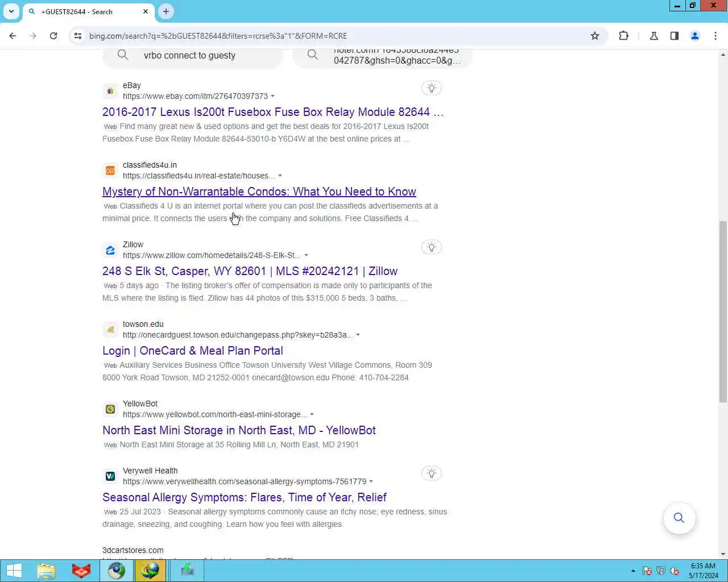Click the zillow.com/homedetails URL text
The image size is (728, 582).
(212, 255)
